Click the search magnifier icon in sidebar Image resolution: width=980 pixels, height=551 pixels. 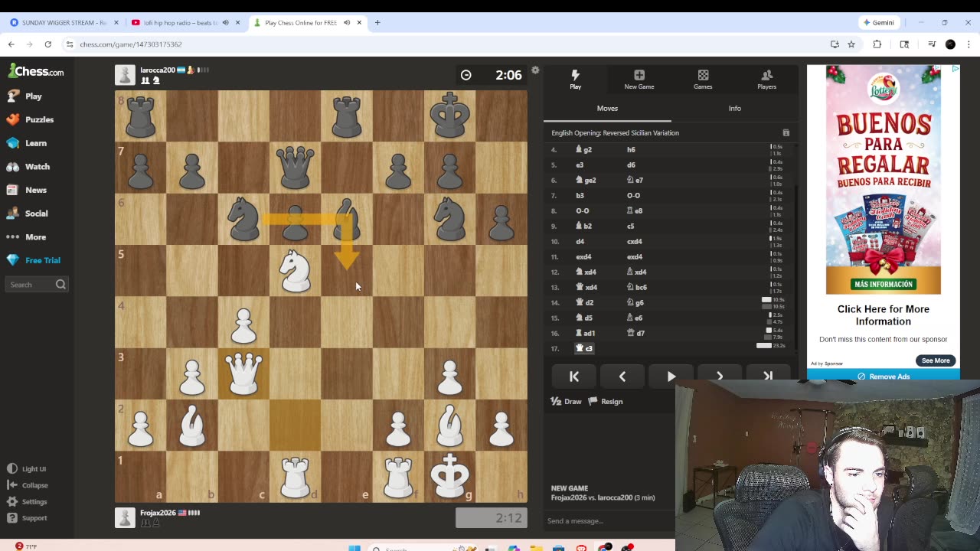[x=60, y=285]
